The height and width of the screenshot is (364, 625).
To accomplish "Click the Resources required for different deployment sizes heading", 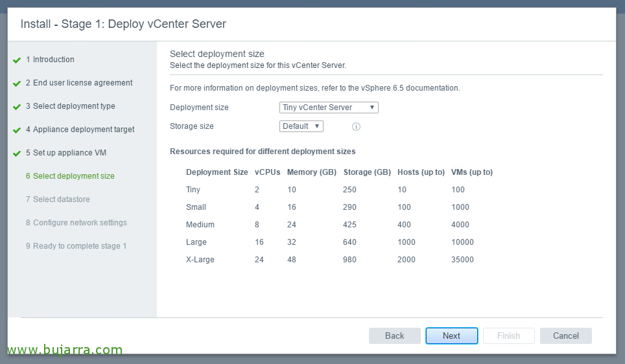I will (263, 152).
